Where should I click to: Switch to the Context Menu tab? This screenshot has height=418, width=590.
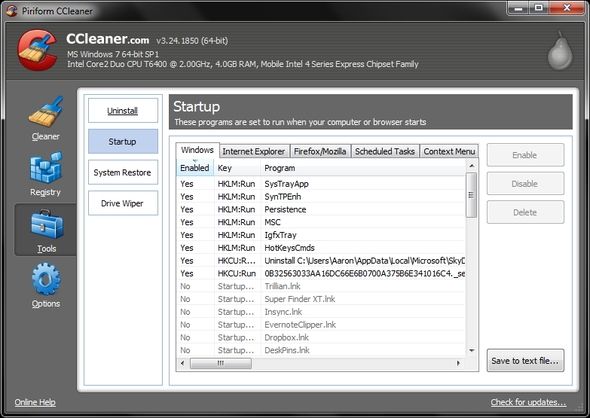tap(449, 151)
